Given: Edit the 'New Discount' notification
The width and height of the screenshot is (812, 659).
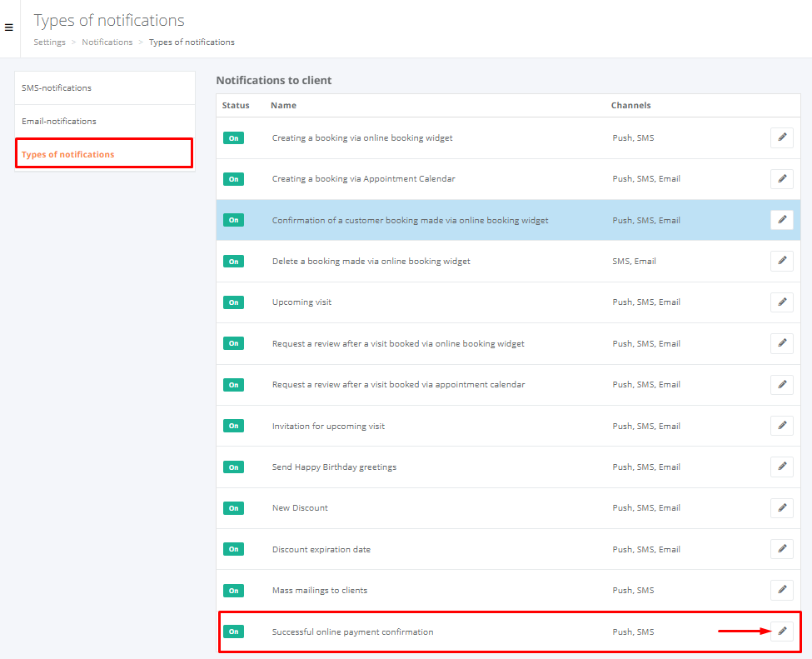Looking at the screenshot, I should pos(781,507).
